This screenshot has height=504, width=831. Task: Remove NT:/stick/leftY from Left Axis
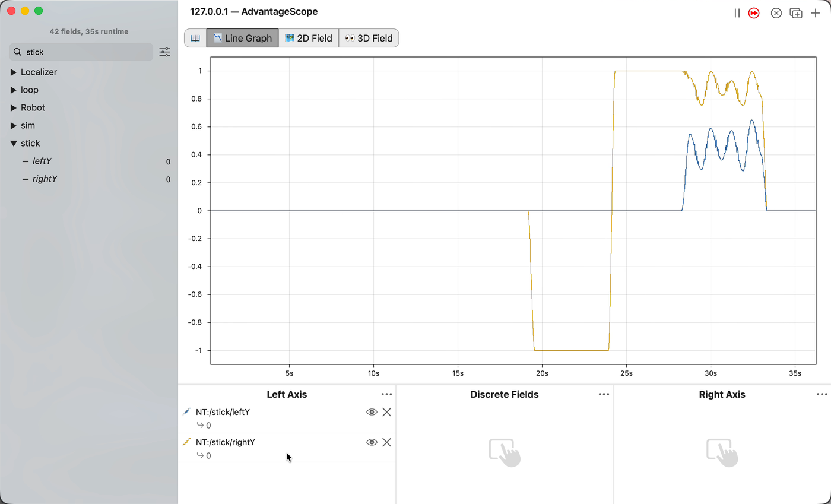point(386,412)
